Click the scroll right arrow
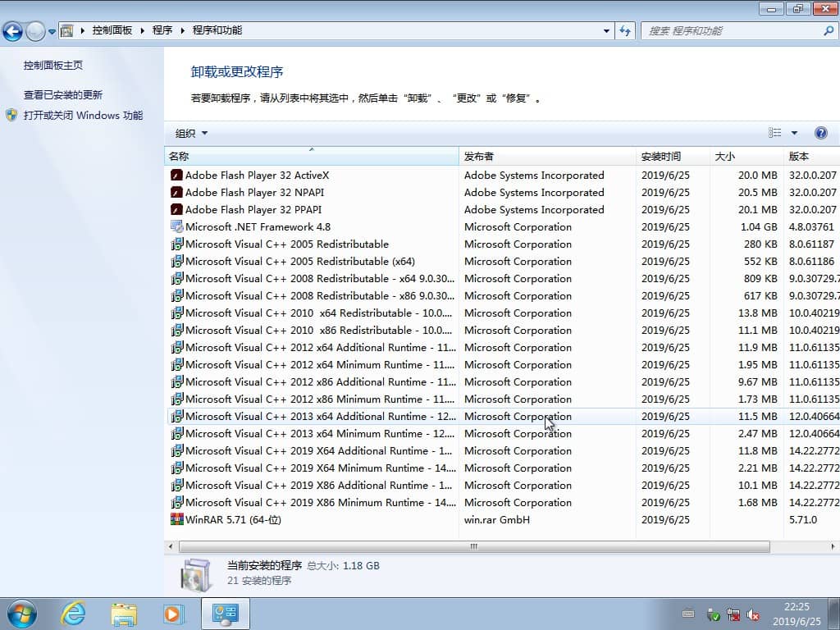840x630 pixels. (x=833, y=546)
